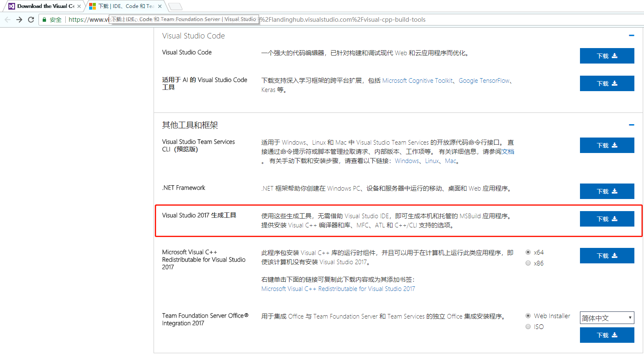Collapse the 其他工具和框架 section
The image size is (644, 357).
point(631,125)
